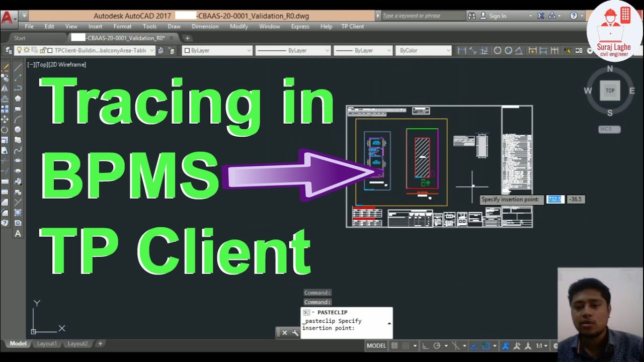Click Make Object's Layer Current icon
Image resolution: width=644 pixels, height=362 pixels.
pyautogui.click(x=161, y=50)
